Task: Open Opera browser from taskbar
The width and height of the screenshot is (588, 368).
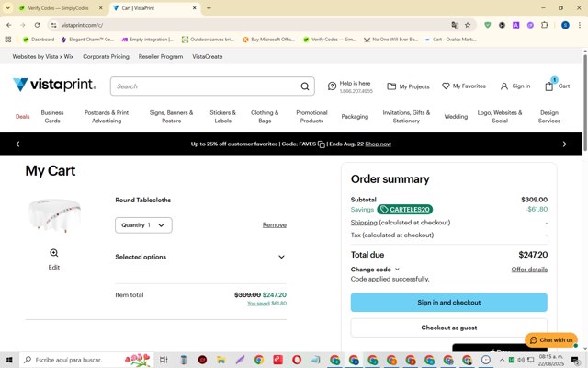Action: (x=297, y=360)
